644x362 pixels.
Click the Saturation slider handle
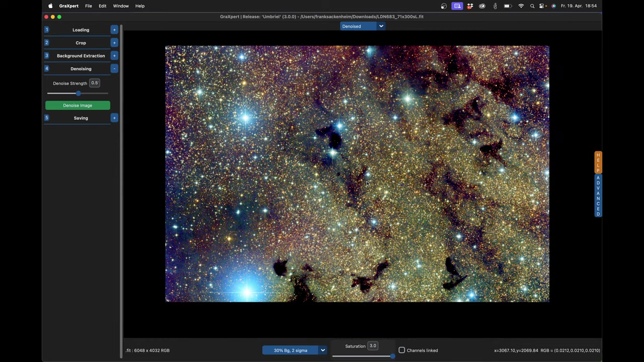point(392,356)
